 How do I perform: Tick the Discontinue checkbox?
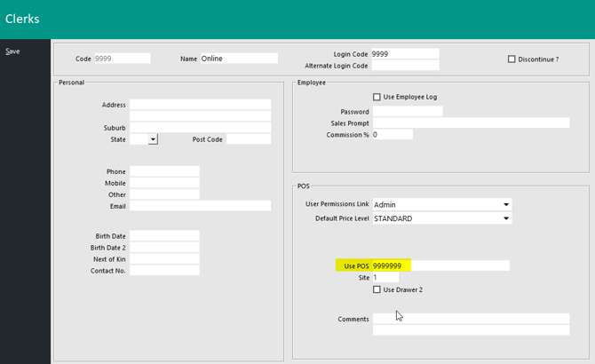coord(512,59)
